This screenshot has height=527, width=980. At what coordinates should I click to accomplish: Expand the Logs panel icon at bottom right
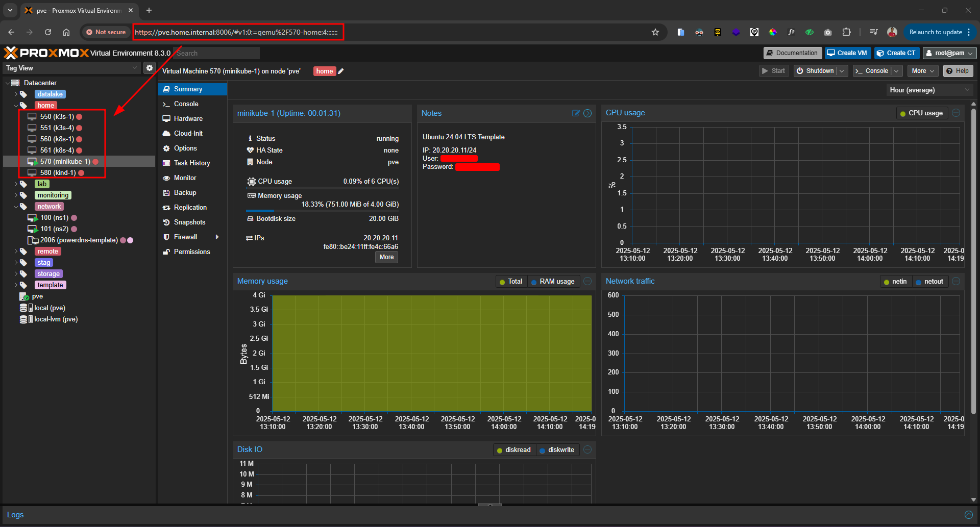point(968,515)
